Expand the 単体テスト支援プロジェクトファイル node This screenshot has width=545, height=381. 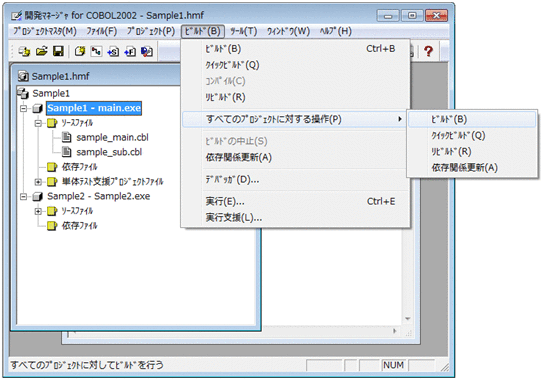click(38, 181)
